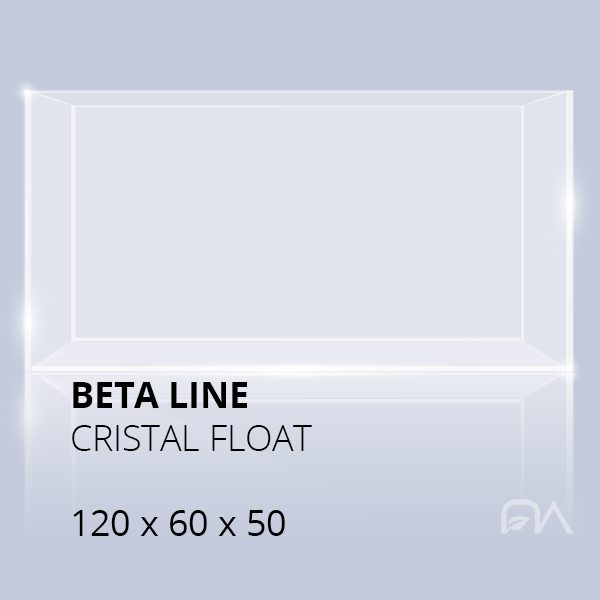The height and width of the screenshot is (600, 600).
Task: Click the aquarium's right side glass panel
Action: [549, 225]
